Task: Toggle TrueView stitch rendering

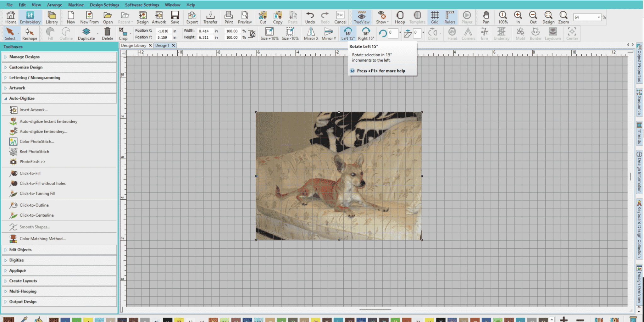Action: tap(362, 17)
